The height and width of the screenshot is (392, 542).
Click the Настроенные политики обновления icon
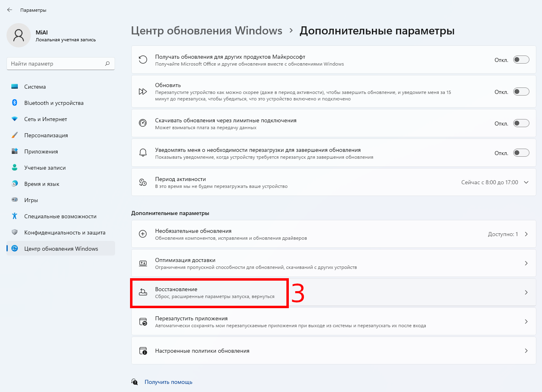click(143, 351)
